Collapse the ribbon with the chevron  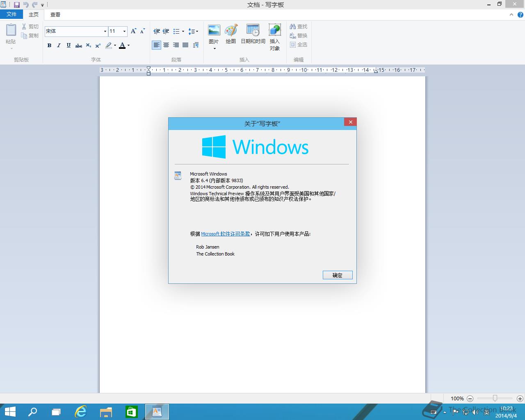511,15
